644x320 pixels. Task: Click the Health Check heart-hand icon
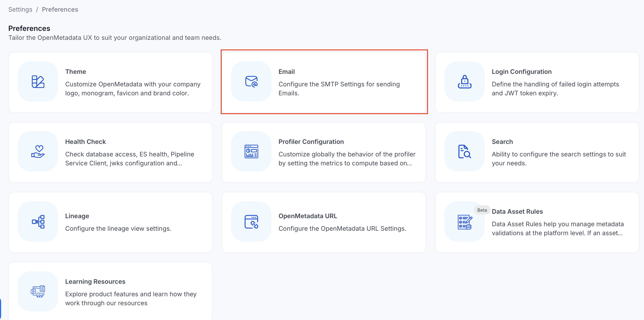[x=38, y=151]
